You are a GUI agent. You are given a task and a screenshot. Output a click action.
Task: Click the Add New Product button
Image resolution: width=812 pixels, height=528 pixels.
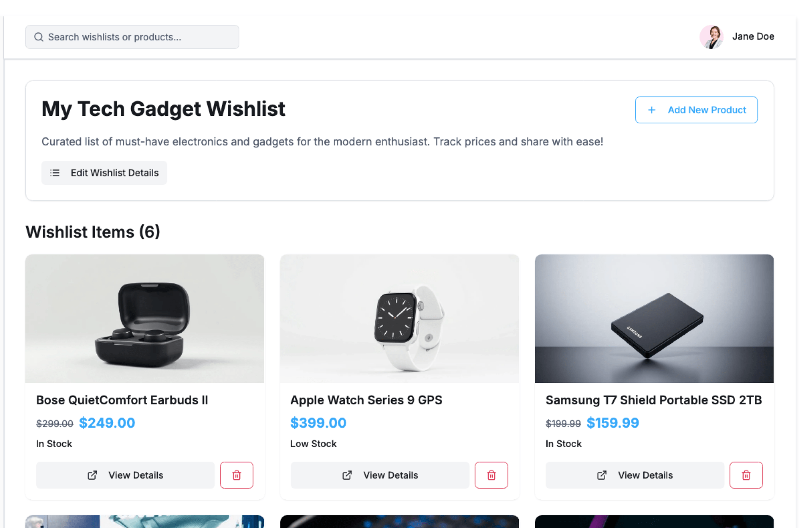[x=696, y=110]
